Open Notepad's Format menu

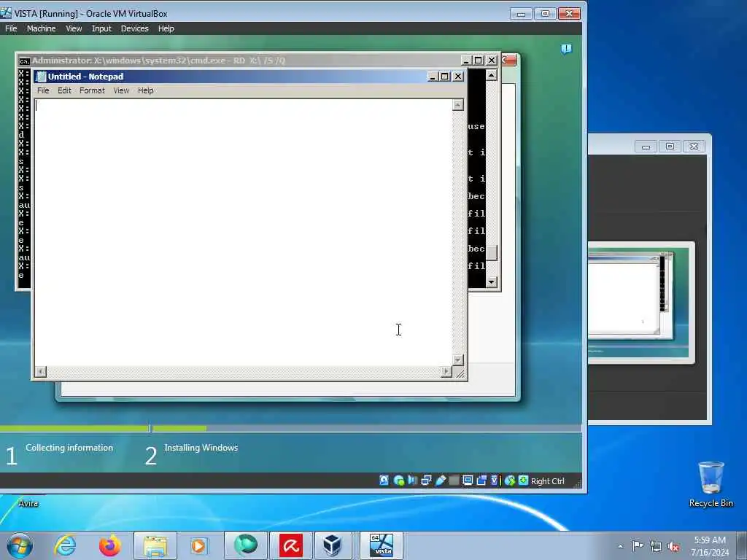(x=92, y=90)
